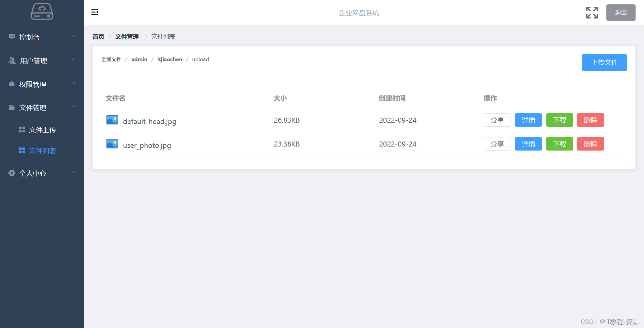
Task: Navigate to 全部文件 path link
Action: pos(111,59)
